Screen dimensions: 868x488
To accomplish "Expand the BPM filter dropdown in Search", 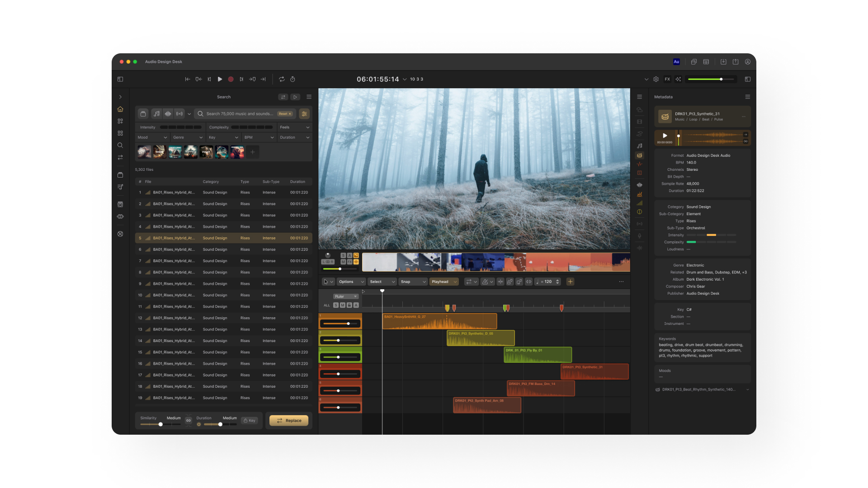I will [259, 137].
